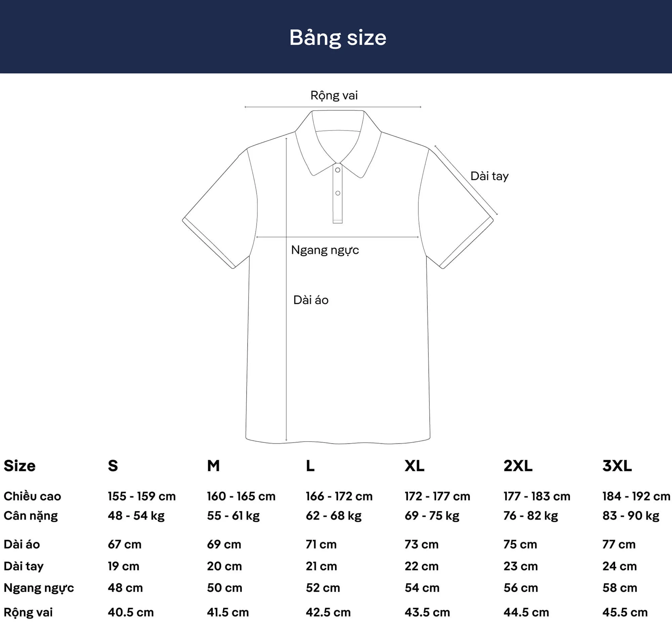Click the second button on the polo placket

click(x=338, y=193)
